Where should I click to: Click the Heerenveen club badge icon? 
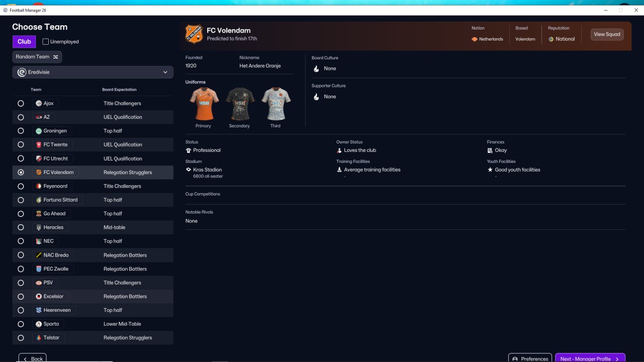point(39,310)
